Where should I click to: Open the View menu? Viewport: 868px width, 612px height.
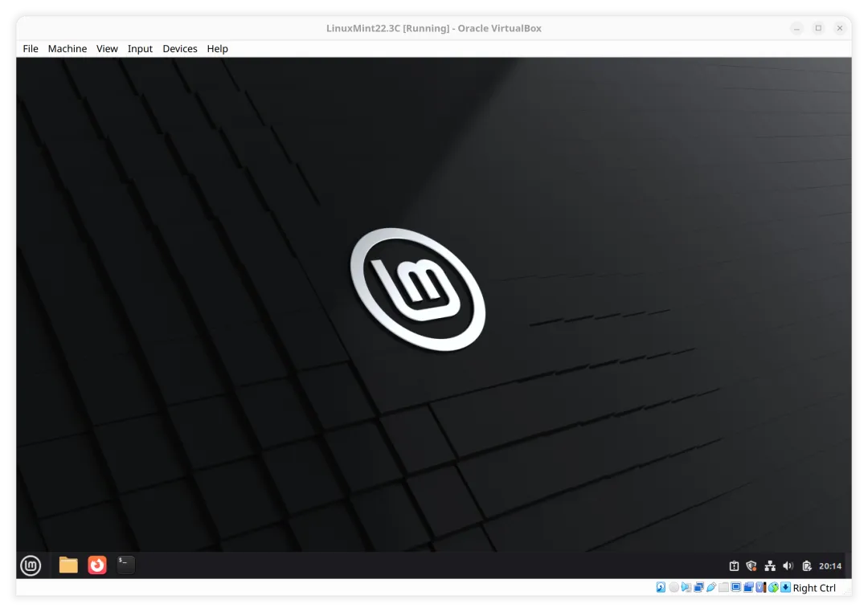click(107, 49)
